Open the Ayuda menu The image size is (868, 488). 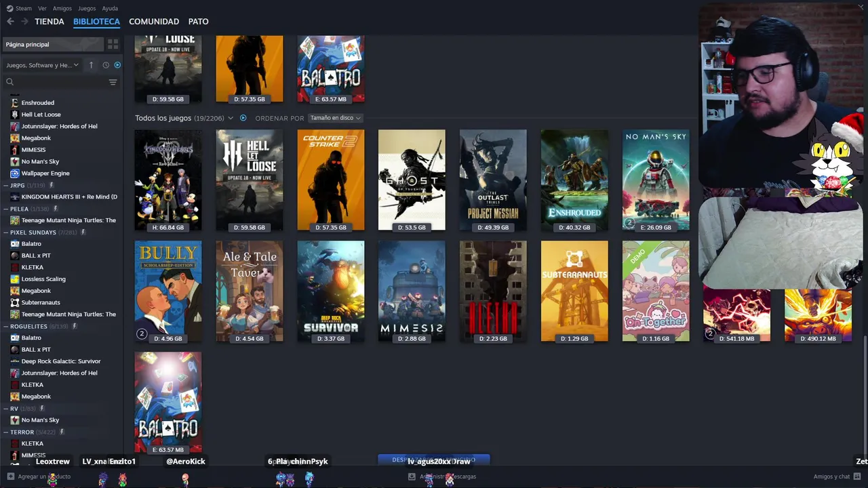click(x=110, y=8)
